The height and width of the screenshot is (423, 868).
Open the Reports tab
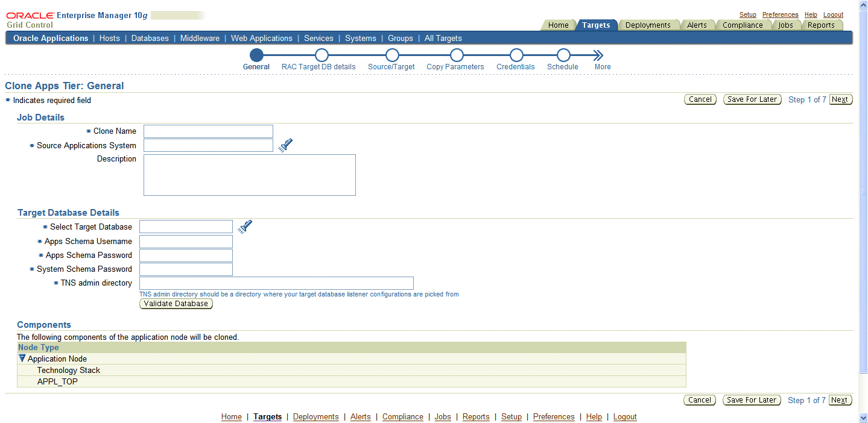(821, 25)
